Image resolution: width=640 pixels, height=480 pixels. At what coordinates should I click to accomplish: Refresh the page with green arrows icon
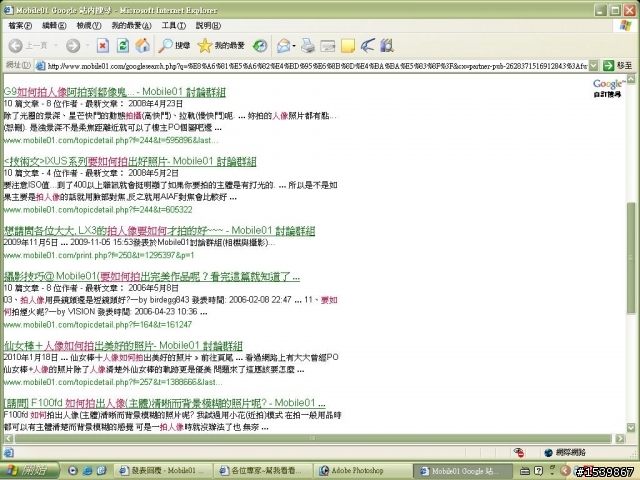(x=123, y=45)
